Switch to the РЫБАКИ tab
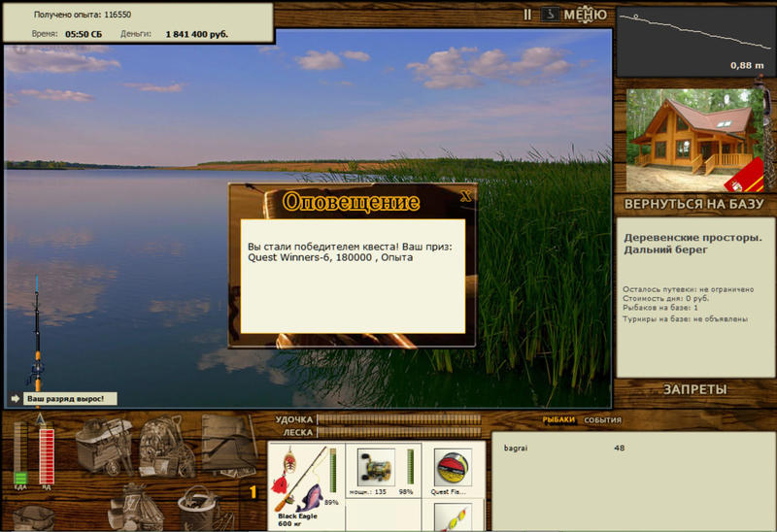The image size is (777, 532). [558, 420]
